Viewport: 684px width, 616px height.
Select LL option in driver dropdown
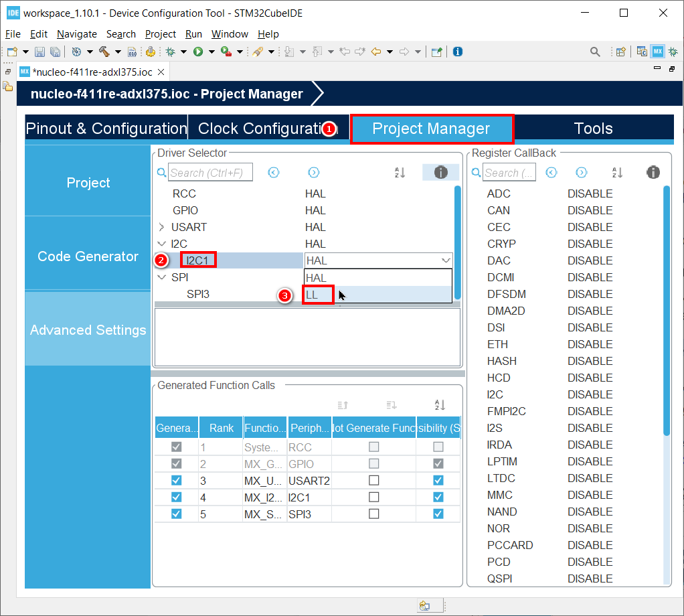tap(377, 295)
